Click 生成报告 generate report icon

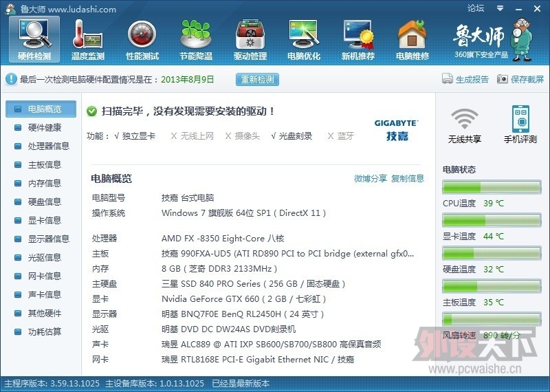click(x=465, y=79)
